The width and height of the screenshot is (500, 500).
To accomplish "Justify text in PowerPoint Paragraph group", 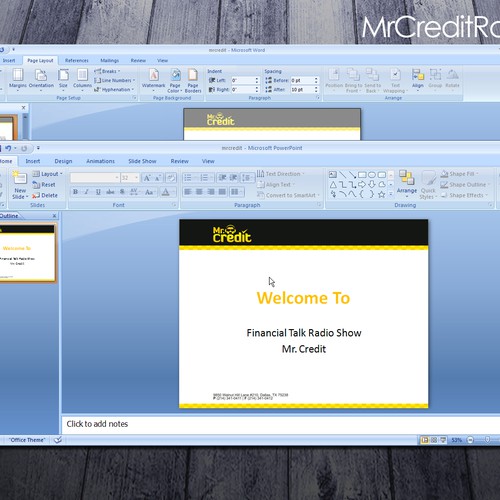I will pyautogui.click(x=222, y=192).
